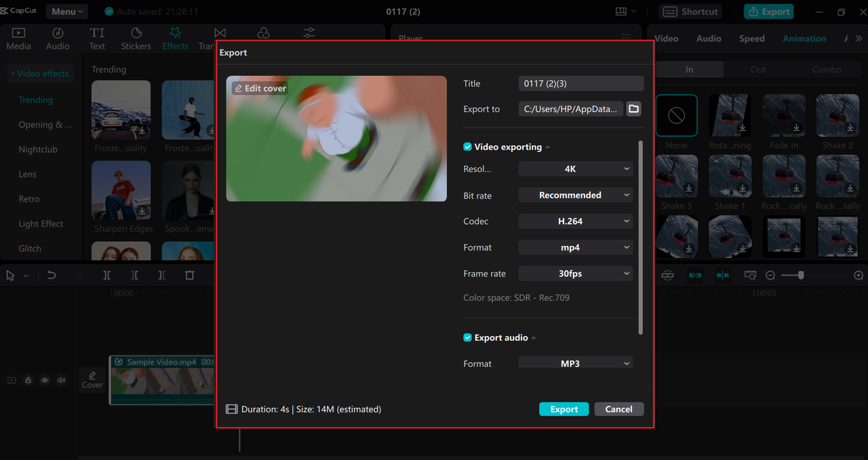Viewport: 868px width, 460px height.
Task: Toggle track visibility eye icon
Action: (x=45, y=380)
